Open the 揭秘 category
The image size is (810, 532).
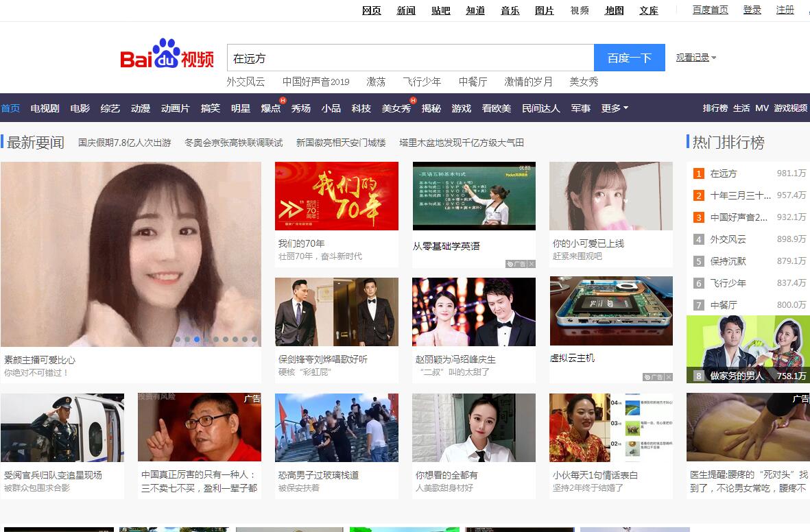431,108
